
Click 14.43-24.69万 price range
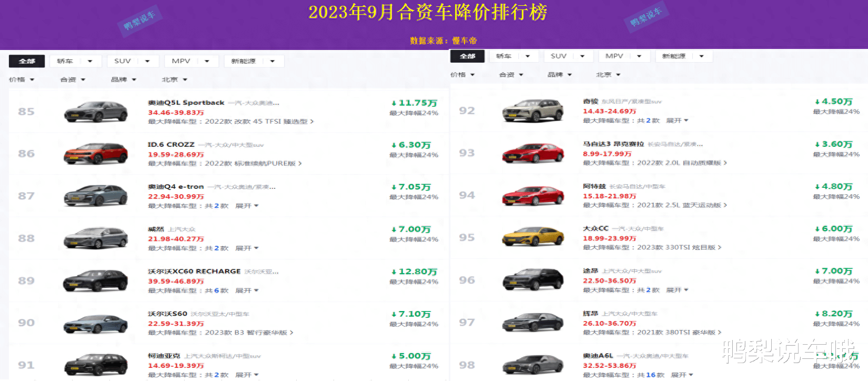coord(609,111)
